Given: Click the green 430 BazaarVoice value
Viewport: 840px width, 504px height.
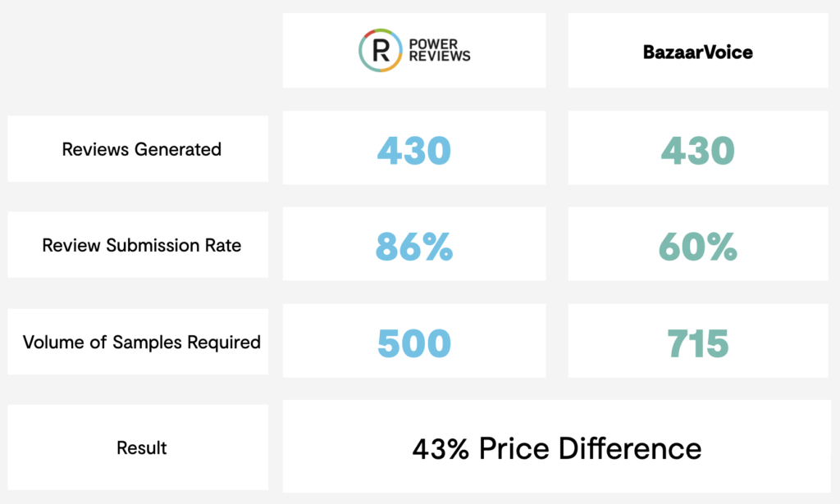Looking at the screenshot, I should coord(697,150).
